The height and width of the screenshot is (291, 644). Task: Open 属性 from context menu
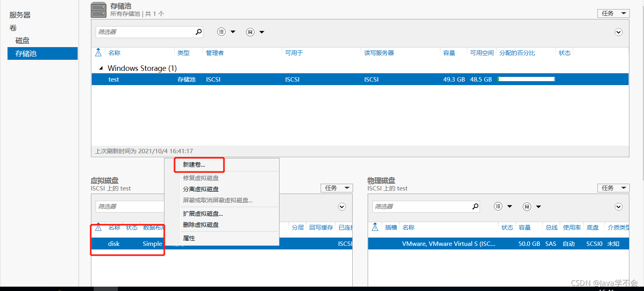click(189, 238)
